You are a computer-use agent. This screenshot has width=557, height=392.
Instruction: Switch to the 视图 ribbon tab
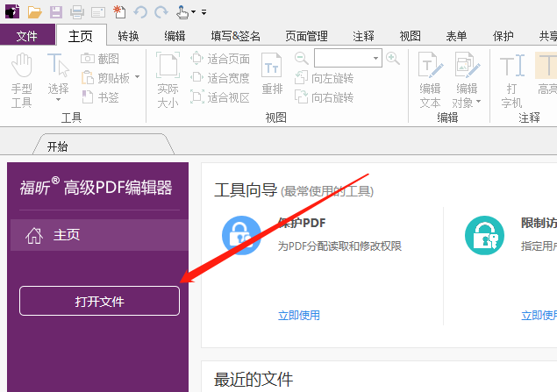pyautogui.click(x=410, y=36)
